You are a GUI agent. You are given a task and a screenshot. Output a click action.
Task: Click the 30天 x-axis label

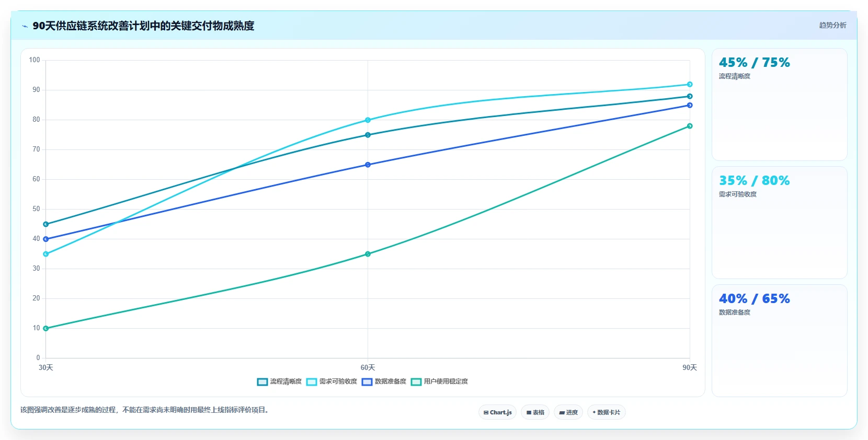[46, 368]
